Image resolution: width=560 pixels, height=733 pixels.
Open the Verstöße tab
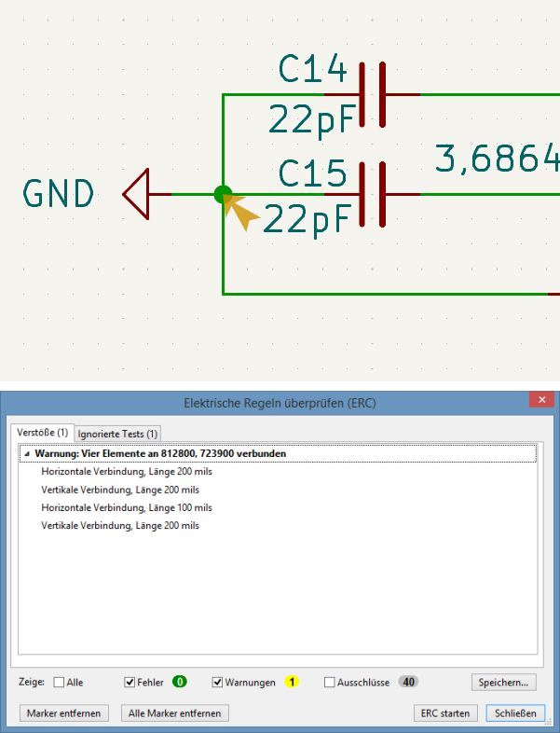coord(43,433)
